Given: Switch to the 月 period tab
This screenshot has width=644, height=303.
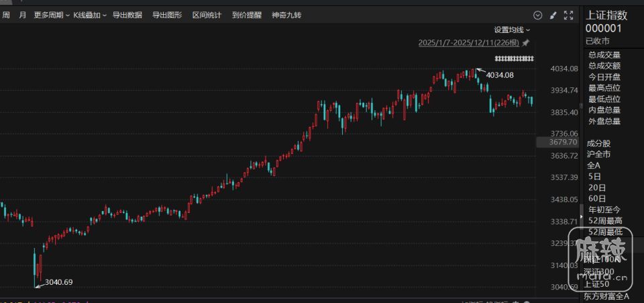Looking at the screenshot, I should point(23,15).
